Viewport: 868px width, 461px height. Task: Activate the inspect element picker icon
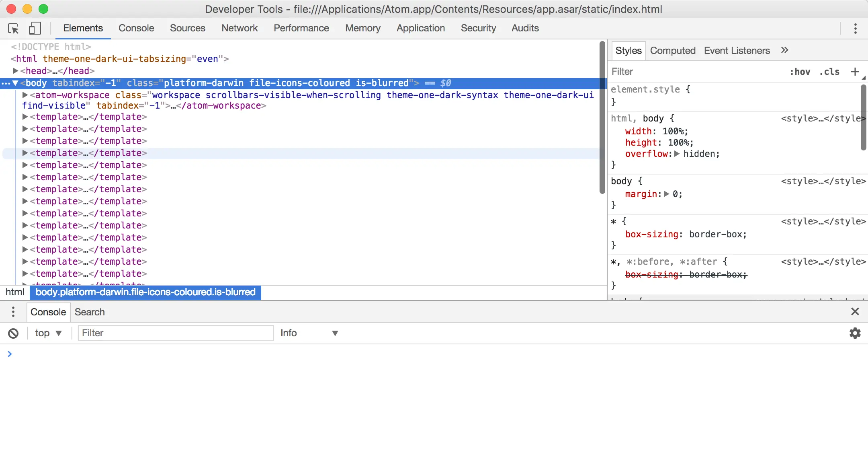coord(13,29)
